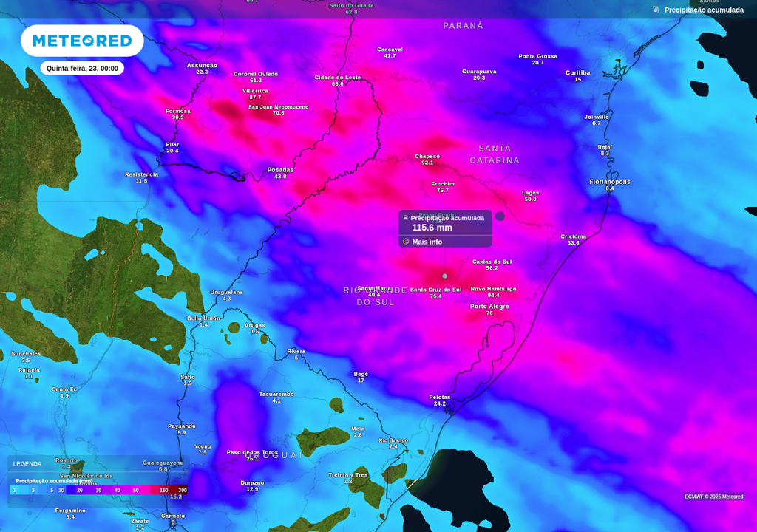Click the 115.6 mm tooltip value

432,228
